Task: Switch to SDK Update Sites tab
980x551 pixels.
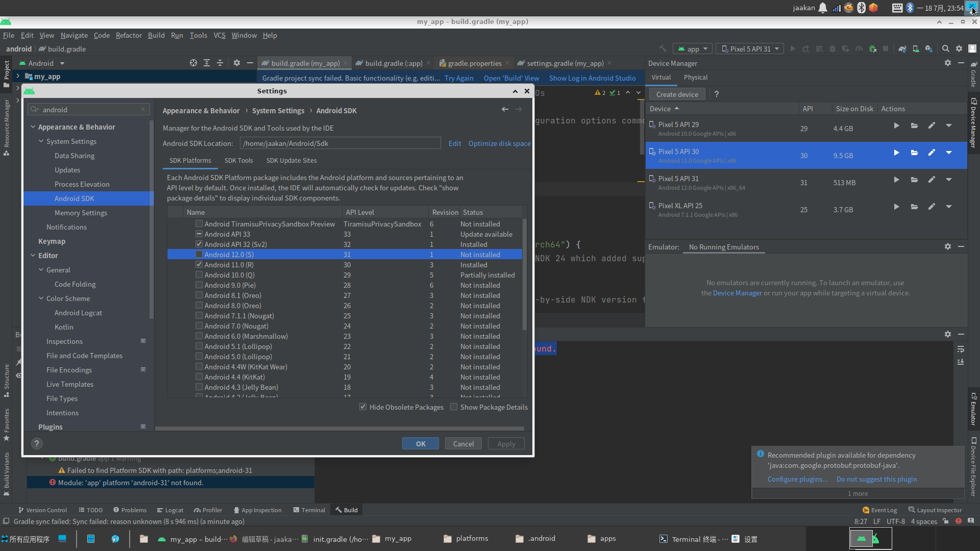Action: [291, 161]
